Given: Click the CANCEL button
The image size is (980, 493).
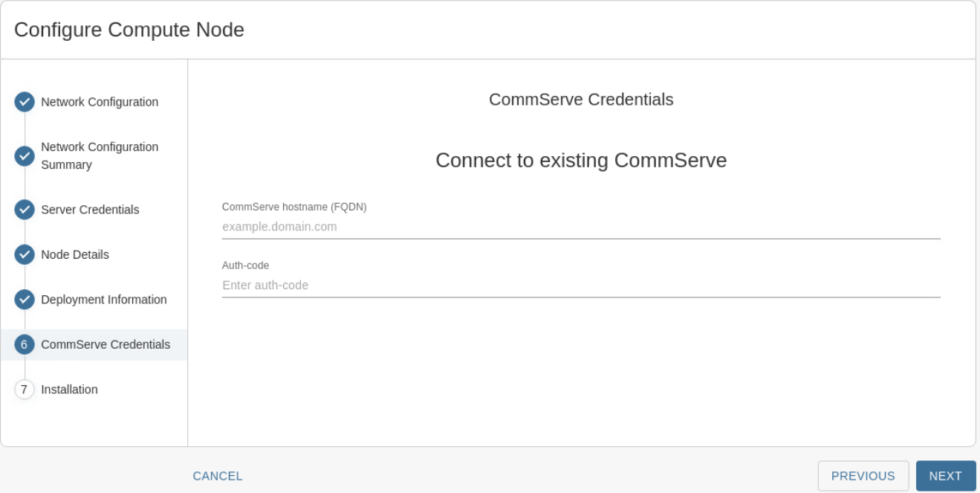Looking at the screenshot, I should (218, 476).
